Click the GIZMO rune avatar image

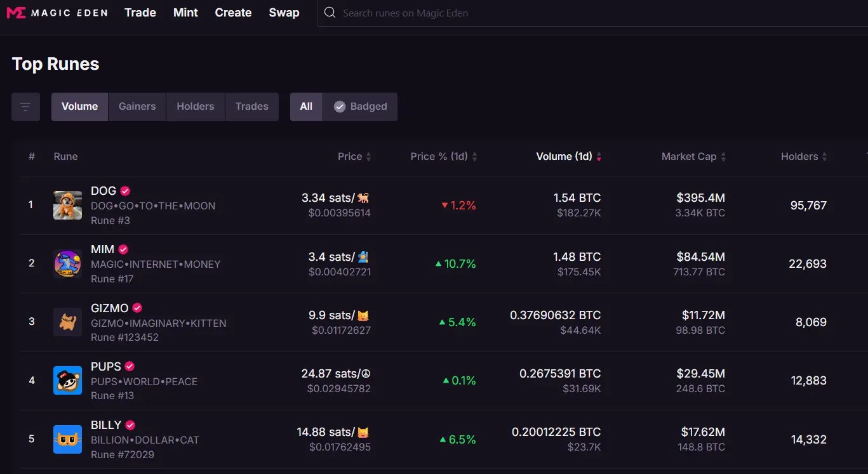(67, 322)
